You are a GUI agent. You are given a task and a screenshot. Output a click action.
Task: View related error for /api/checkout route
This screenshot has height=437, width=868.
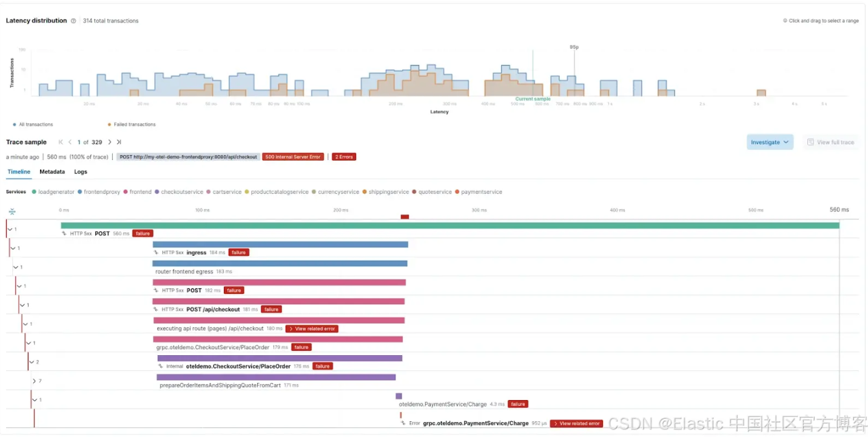312,329
